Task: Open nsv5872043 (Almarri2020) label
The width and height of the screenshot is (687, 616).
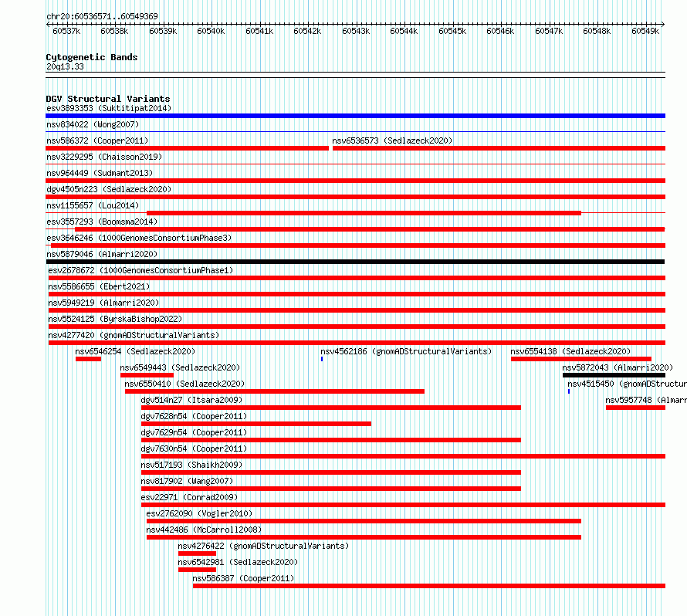Action: click(x=618, y=367)
